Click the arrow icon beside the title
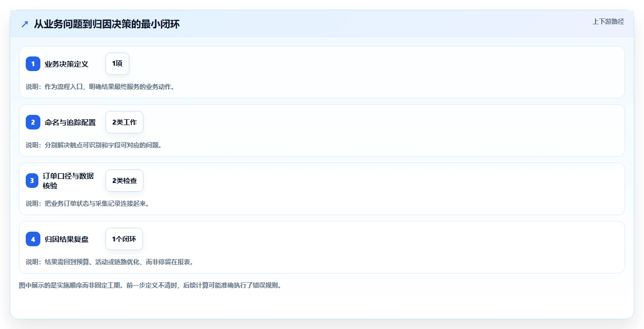 (x=25, y=24)
